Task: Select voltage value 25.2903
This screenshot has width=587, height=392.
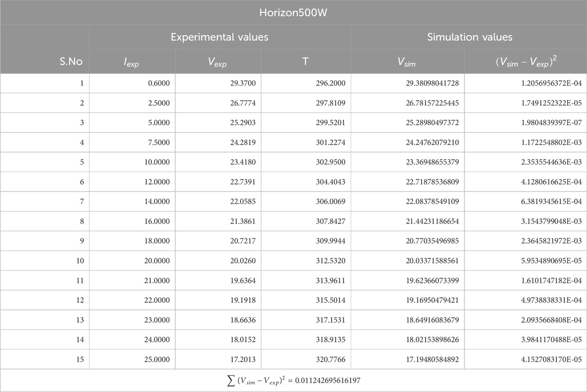Action: [243, 122]
